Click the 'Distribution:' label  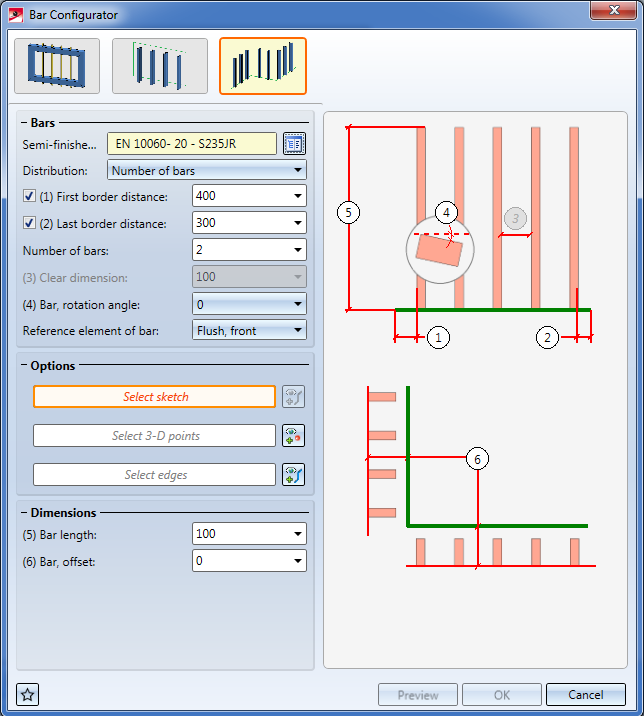[55, 171]
